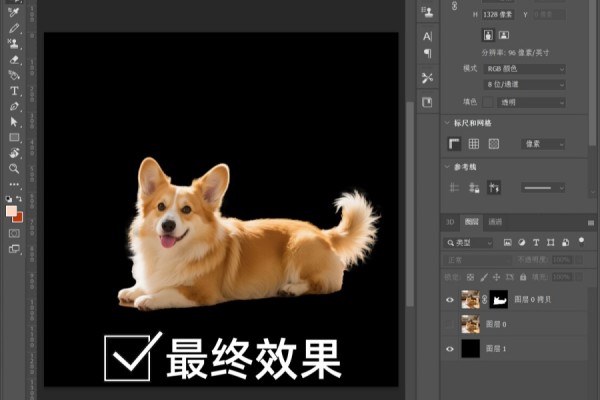Toggle width-height link constraint icon
The width and height of the screenshot is (600, 400).
454,6
